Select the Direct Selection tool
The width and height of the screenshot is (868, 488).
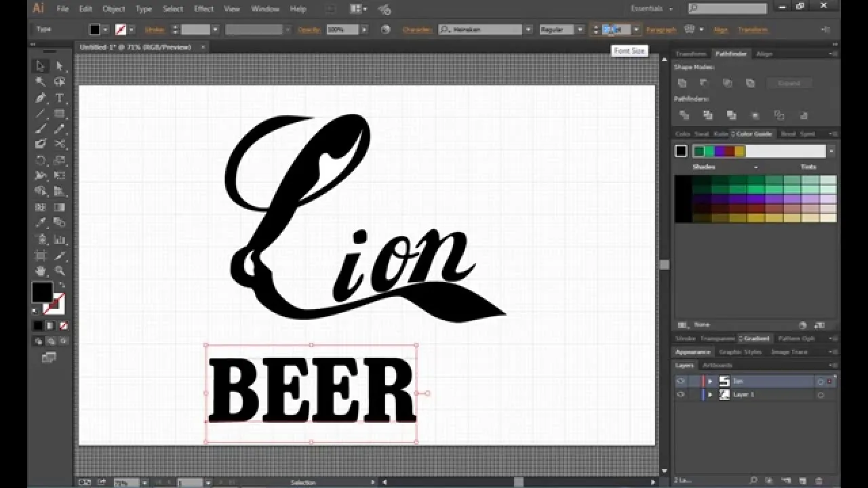(60, 66)
